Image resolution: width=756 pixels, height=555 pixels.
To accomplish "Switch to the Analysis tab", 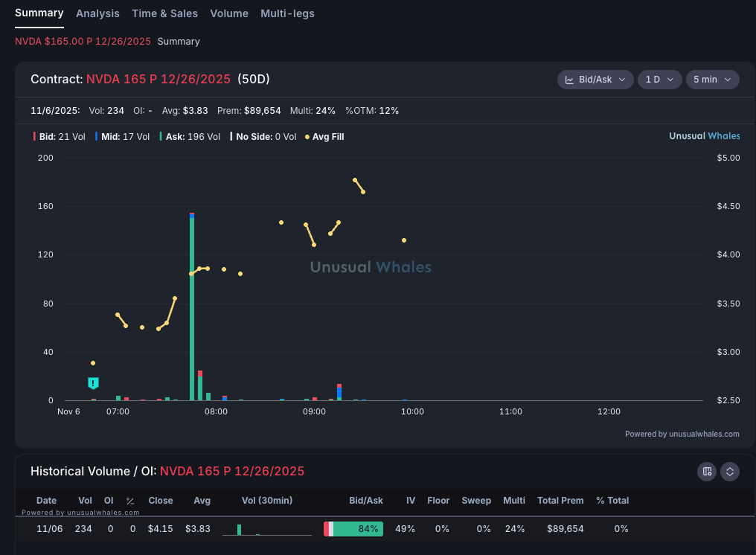I will [97, 13].
